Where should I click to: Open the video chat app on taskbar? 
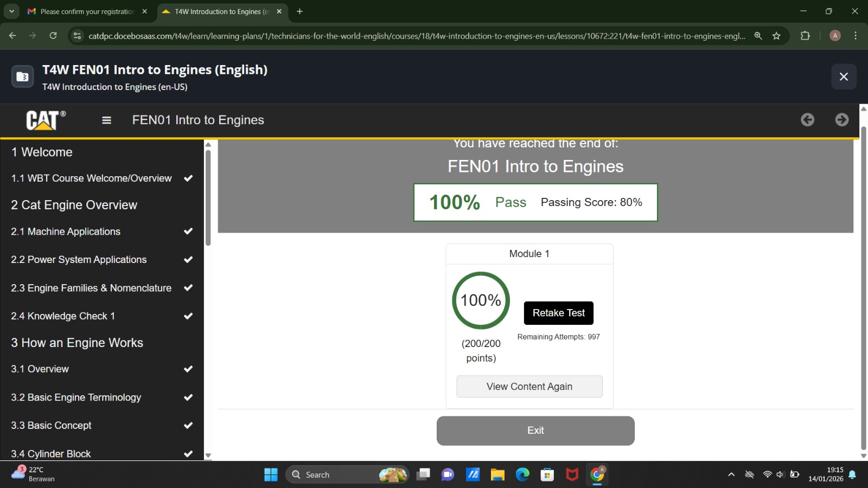pos(448,475)
